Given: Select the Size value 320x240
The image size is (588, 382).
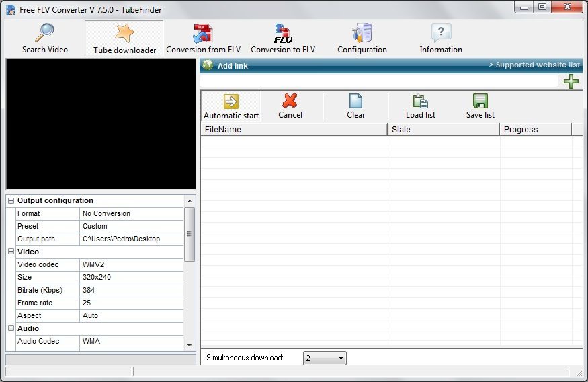Looking at the screenshot, I should click(132, 277).
